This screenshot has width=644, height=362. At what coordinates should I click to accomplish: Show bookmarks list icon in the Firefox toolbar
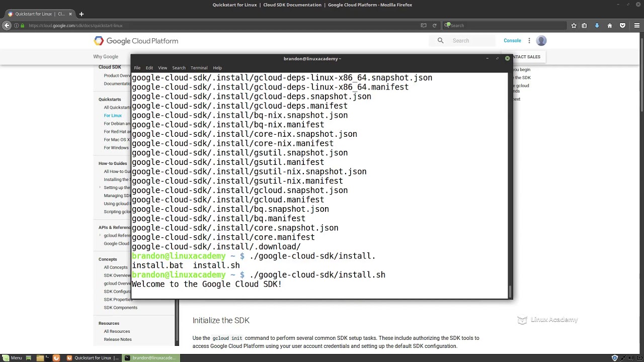584,26
